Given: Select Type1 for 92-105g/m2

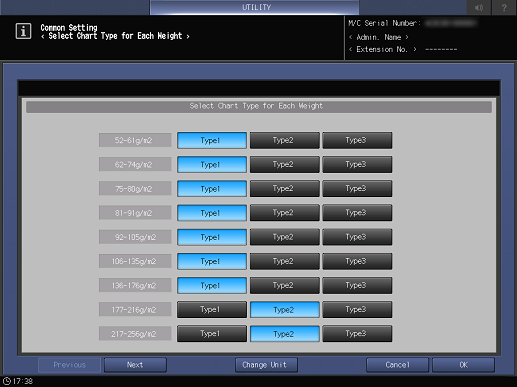Looking at the screenshot, I should coord(212,237).
